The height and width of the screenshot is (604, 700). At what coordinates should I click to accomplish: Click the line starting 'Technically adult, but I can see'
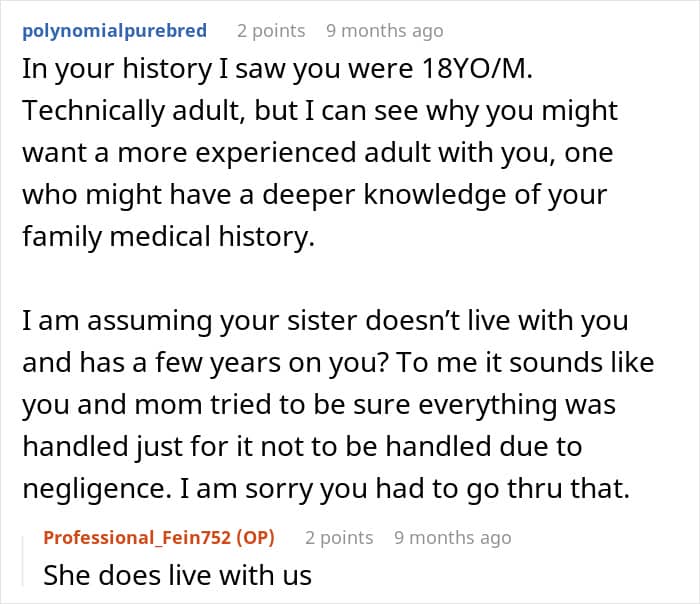tap(320, 111)
